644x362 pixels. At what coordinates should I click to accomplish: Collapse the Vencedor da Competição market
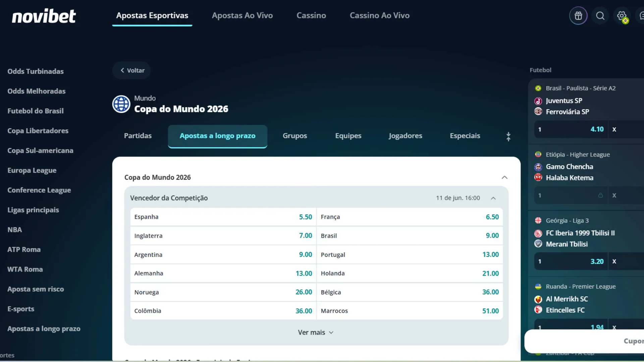493,198
